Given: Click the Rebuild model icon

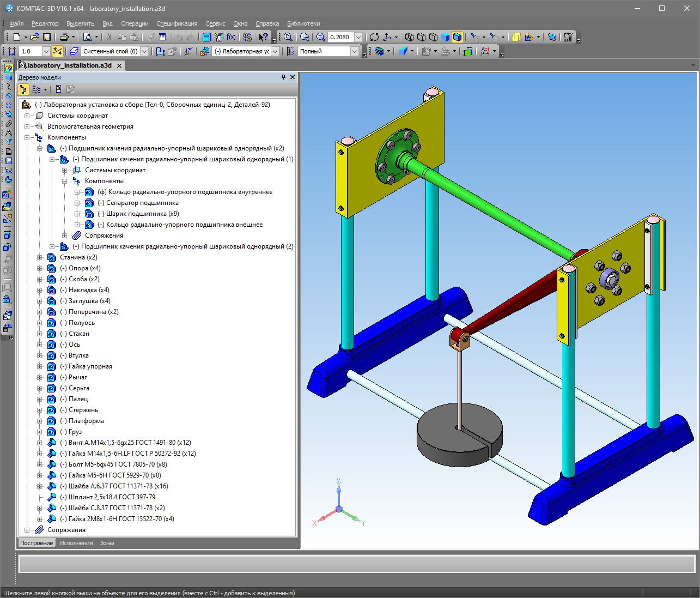Looking at the screenshot, I should point(247,37).
